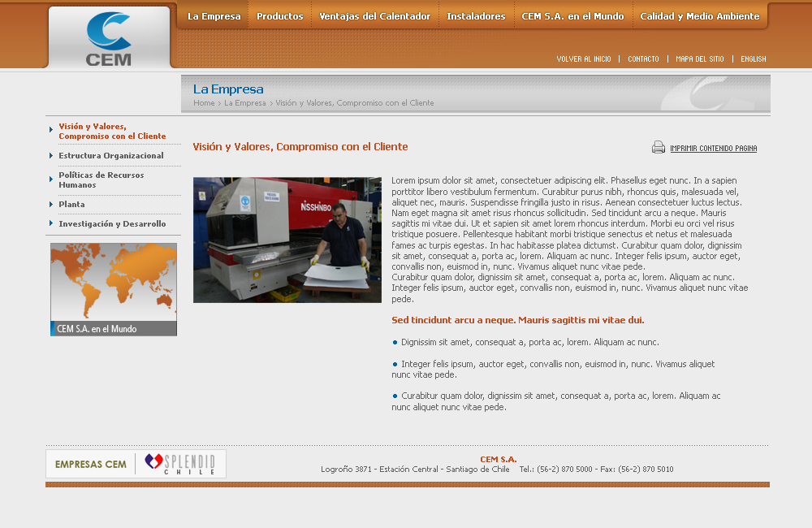Navigate to Calidad y Medio Ambiente
This screenshot has height=528, width=812.
[699, 16]
